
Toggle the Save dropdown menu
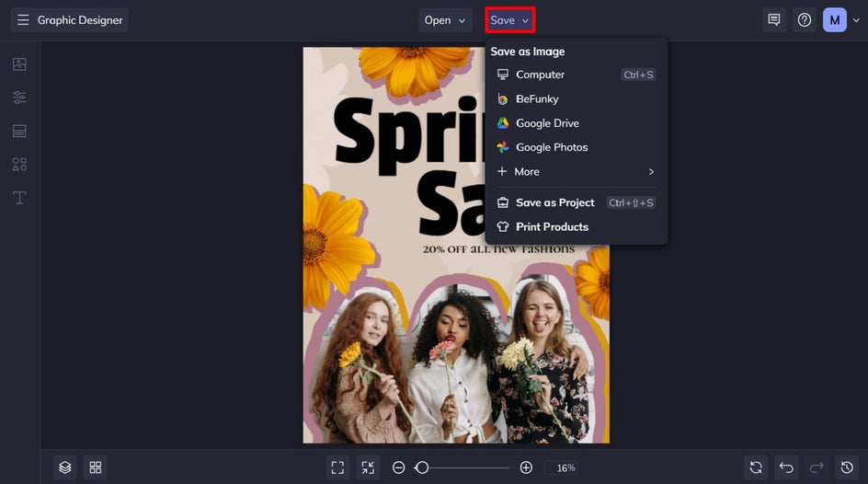click(x=509, y=20)
